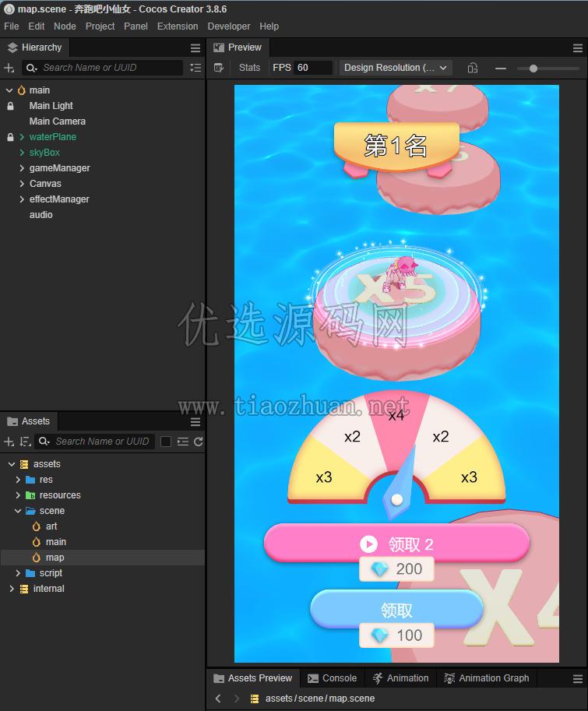Click the FPS value field showing 60

pyautogui.click(x=313, y=68)
